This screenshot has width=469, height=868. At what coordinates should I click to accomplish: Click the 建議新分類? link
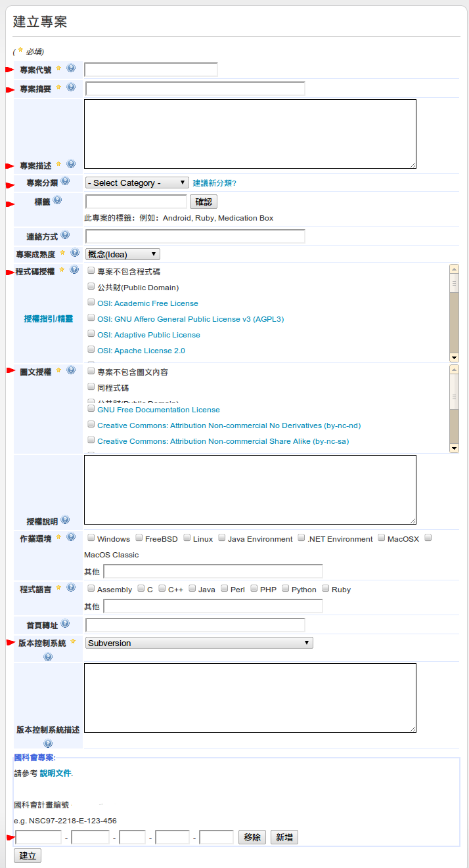214,183
